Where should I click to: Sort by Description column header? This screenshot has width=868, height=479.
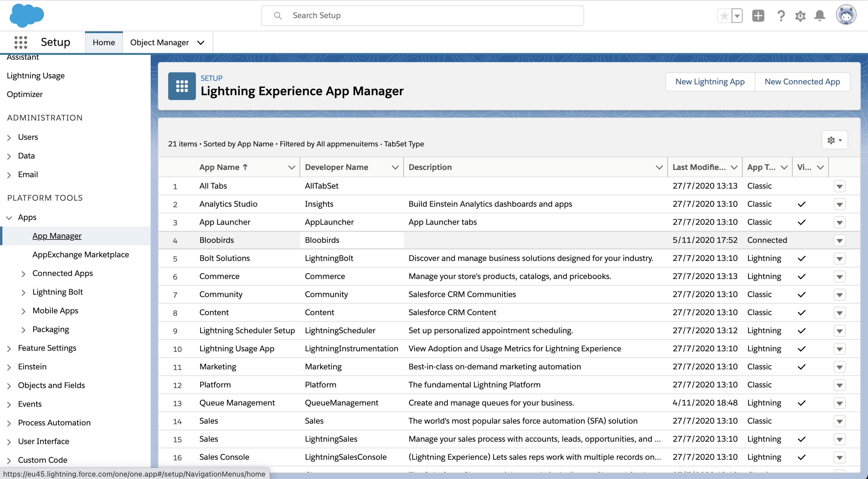[430, 167]
